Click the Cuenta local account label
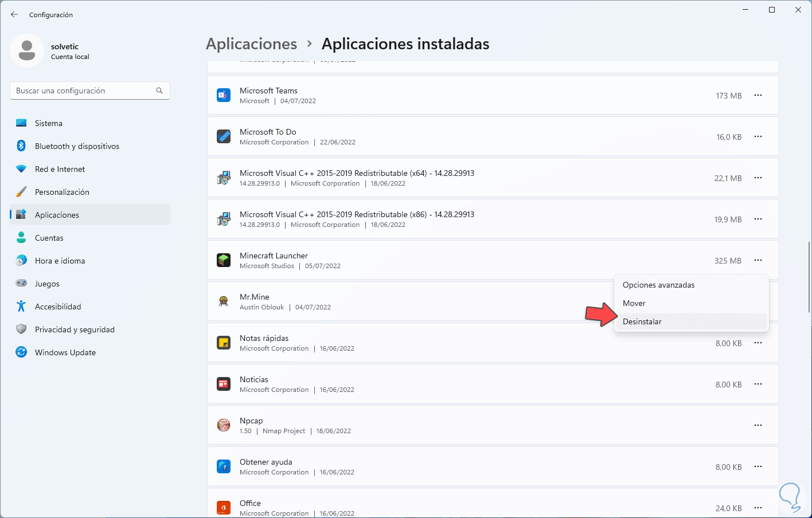Viewport: 812px width, 518px height. coord(70,57)
